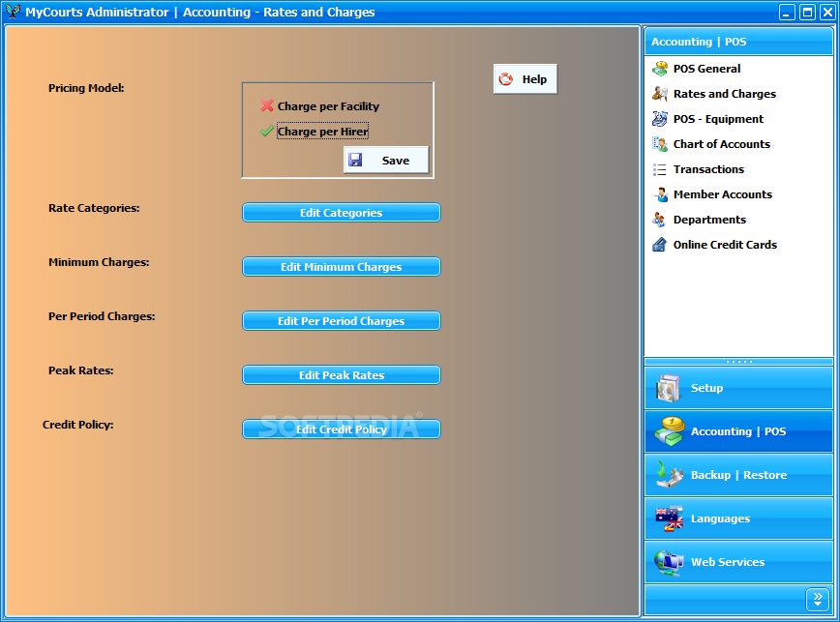Click the floppy disk Save icon
The width and height of the screenshot is (840, 622).
(355, 160)
